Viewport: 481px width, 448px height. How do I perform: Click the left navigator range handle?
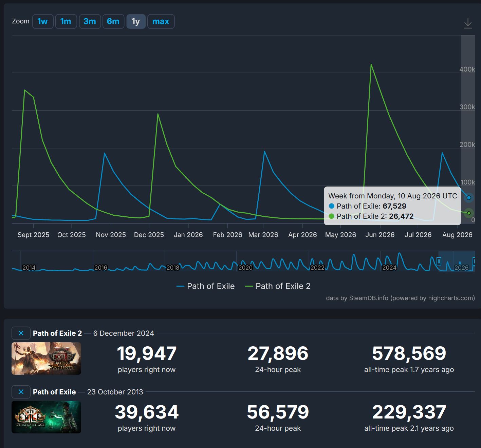pyautogui.click(x=439, y=261)
